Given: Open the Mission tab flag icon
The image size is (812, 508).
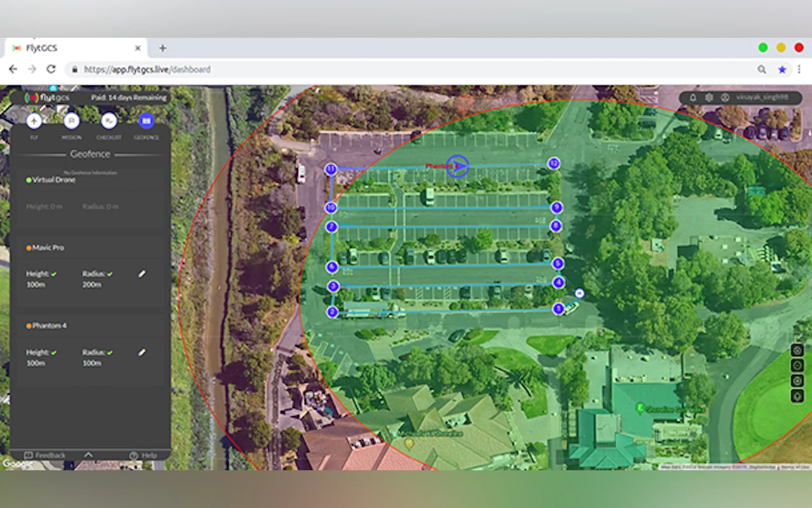Looking at the screenshot, I should pos(72,121).
